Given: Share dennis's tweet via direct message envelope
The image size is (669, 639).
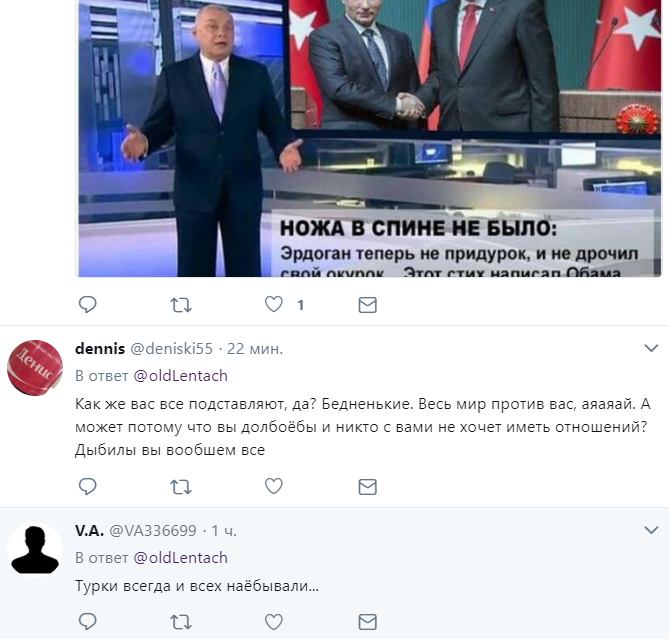Looking at the screenshot, I should [367, 487].
